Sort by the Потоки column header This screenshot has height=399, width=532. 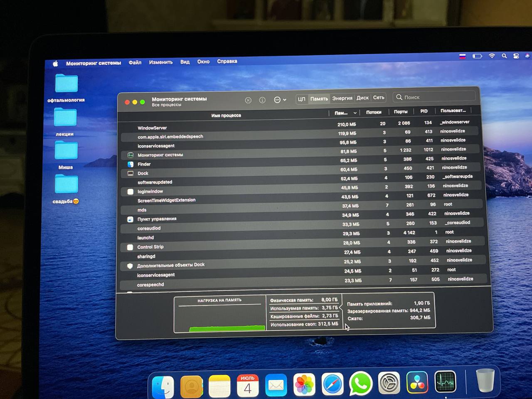tap(374, 112)
